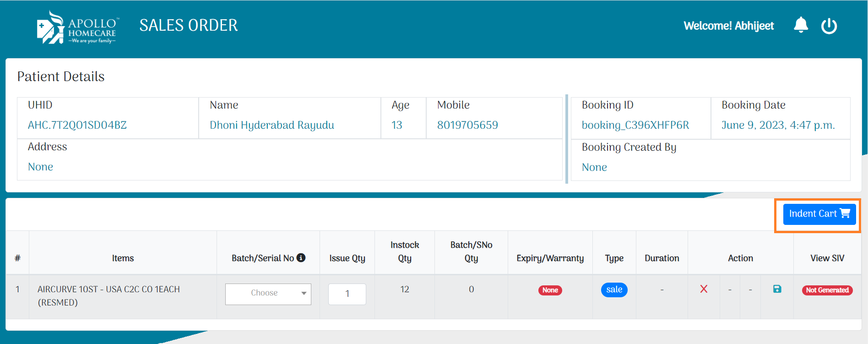This screenshot has width=868, height=344.
Task: Click the red X delete icon
Action: click(x=704, y=289)
